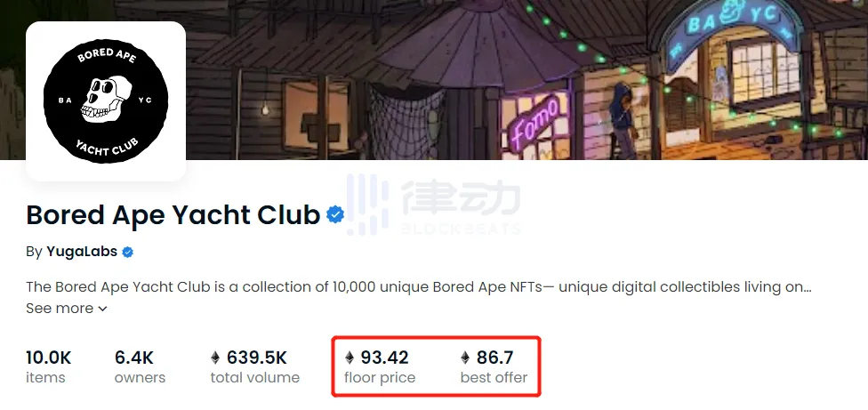
Task: Select the 93.42 floor price value
Action: [x=385, y=358]
